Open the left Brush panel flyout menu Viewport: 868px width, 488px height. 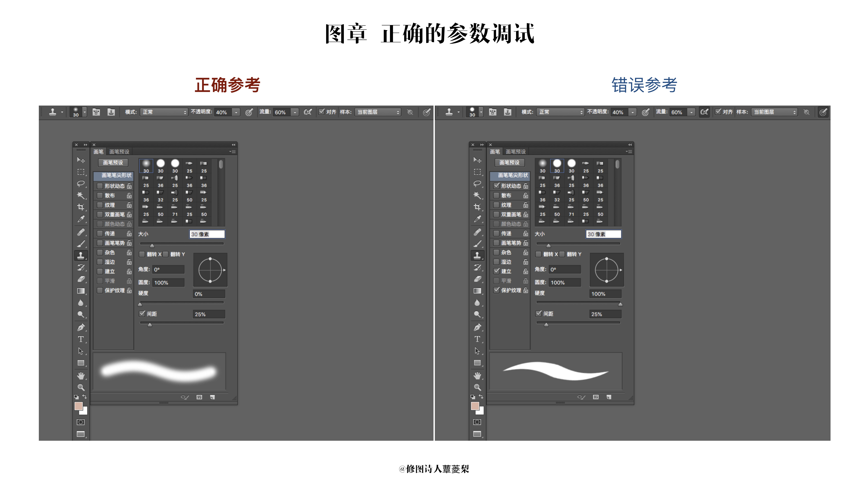coord(232,151)
